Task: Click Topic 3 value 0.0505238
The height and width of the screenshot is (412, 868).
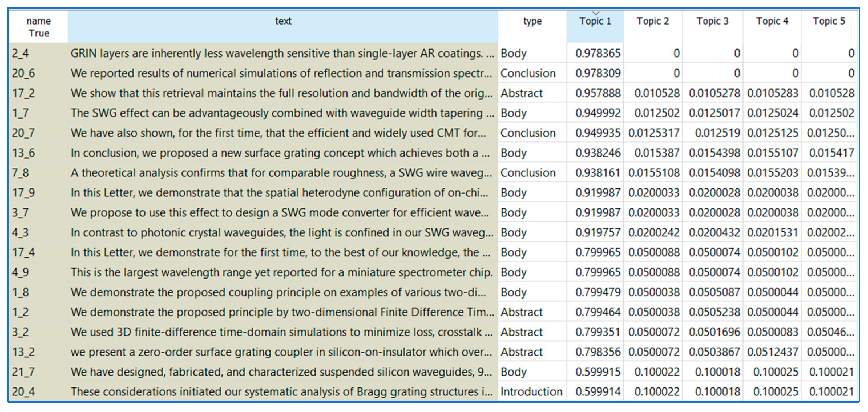Action: (x=714, y=312)
